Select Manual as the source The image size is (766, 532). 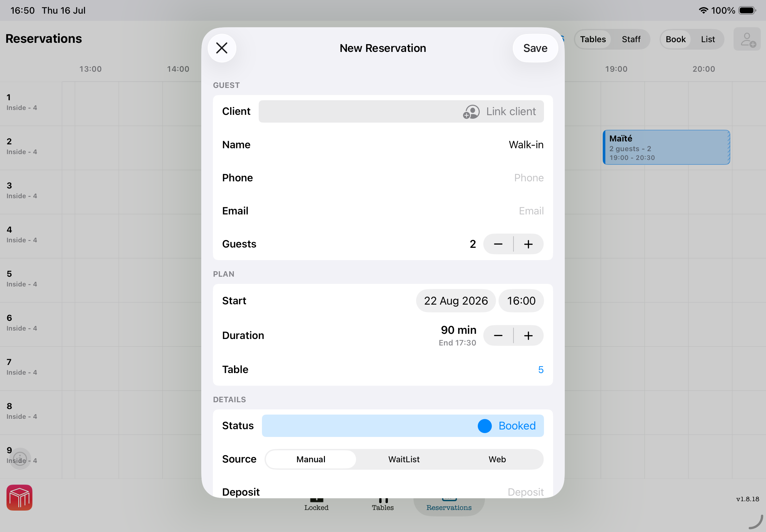pyautogui.click(x=311, y=459)
